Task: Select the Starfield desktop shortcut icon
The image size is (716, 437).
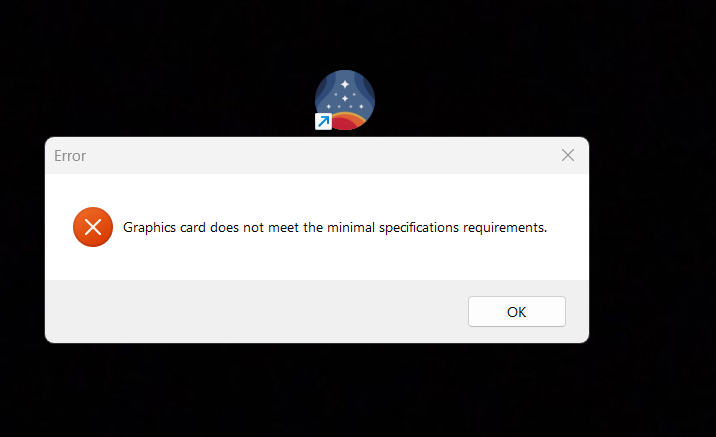Action: click(x=345, y=100)
